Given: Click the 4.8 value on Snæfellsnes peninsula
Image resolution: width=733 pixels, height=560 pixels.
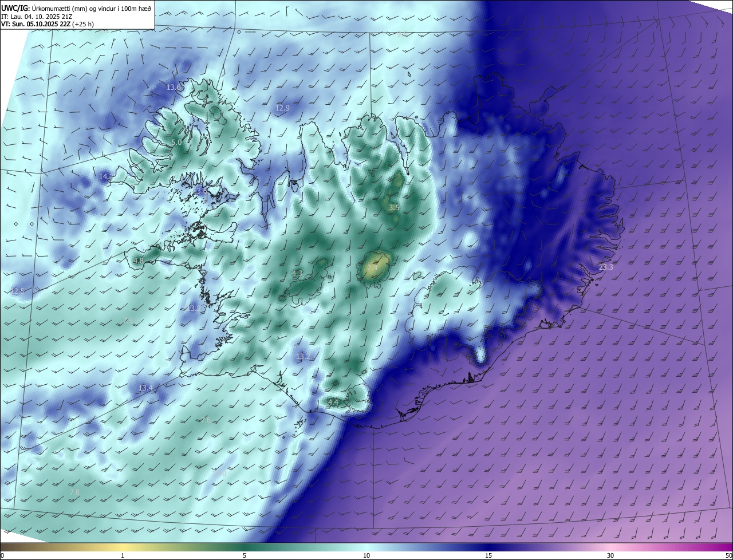Looking at the screenshot, I should [x=138, y=261].
